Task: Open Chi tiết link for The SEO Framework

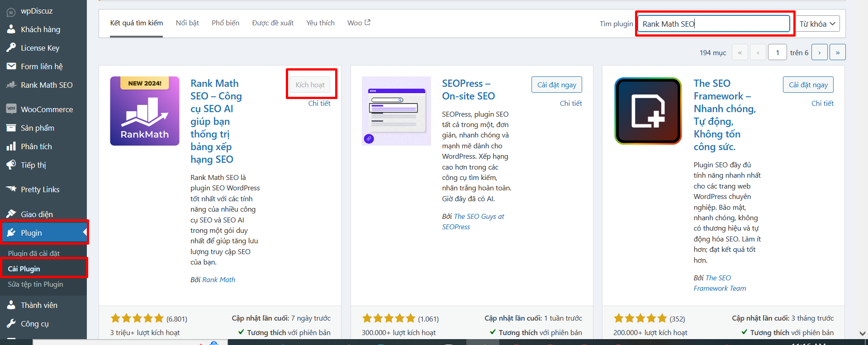Action: (822, 103)
